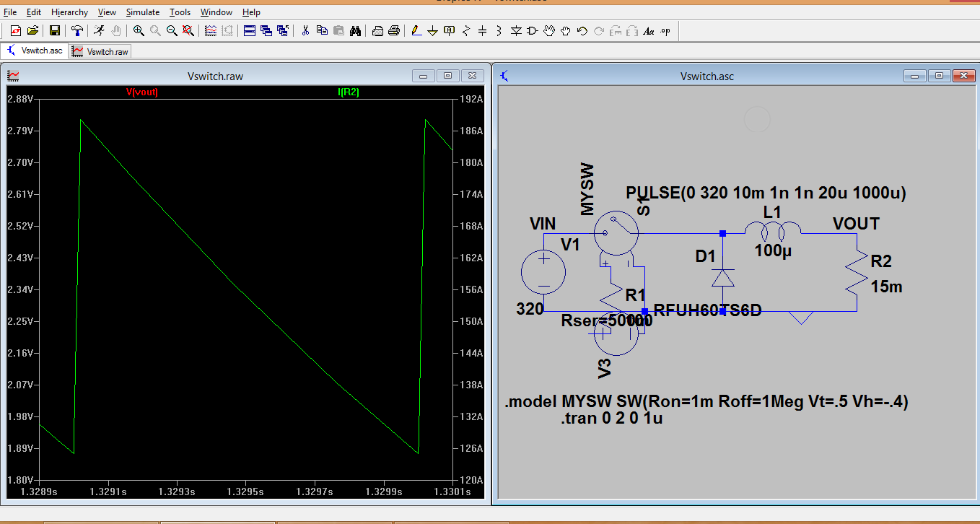
Task: Close the Vswitch.asc schematic window
Action: tap(963, 76)
